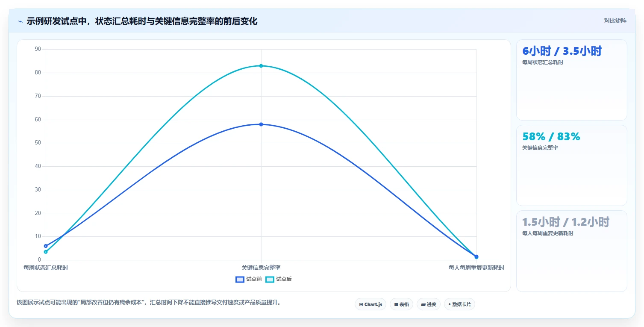Click the 关键信息完整率 card caption
Viewport: 644px width, 327px height.
pyautogui.click(x=540, y=148)
